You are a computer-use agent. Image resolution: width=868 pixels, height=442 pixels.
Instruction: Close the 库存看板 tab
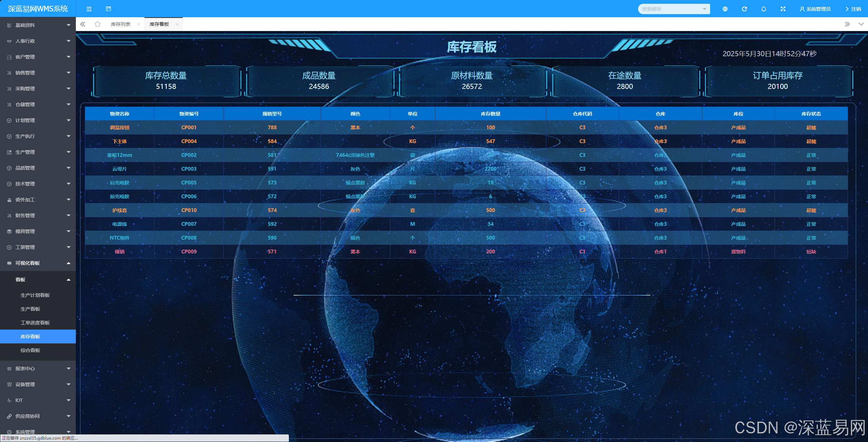click(x=177, y=24)
